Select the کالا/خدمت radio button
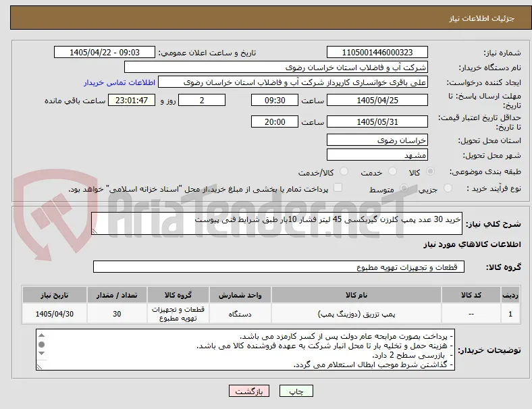 (x=344, y=171)
